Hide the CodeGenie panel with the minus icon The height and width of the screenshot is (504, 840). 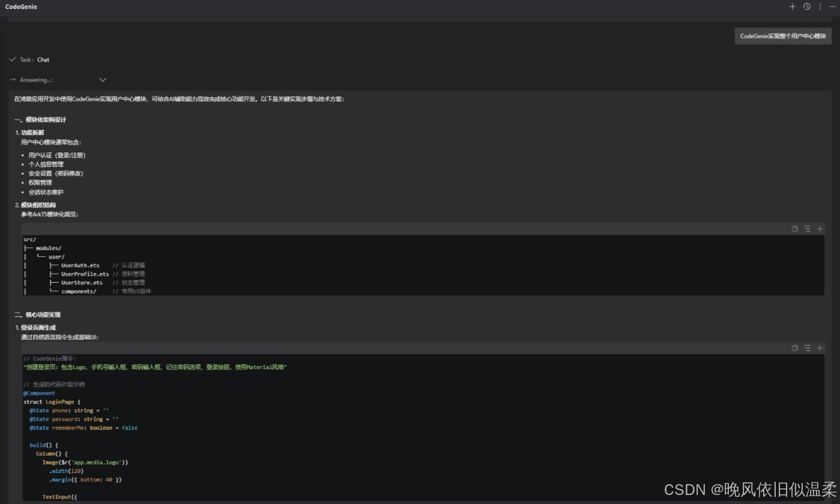click(832, 7)
